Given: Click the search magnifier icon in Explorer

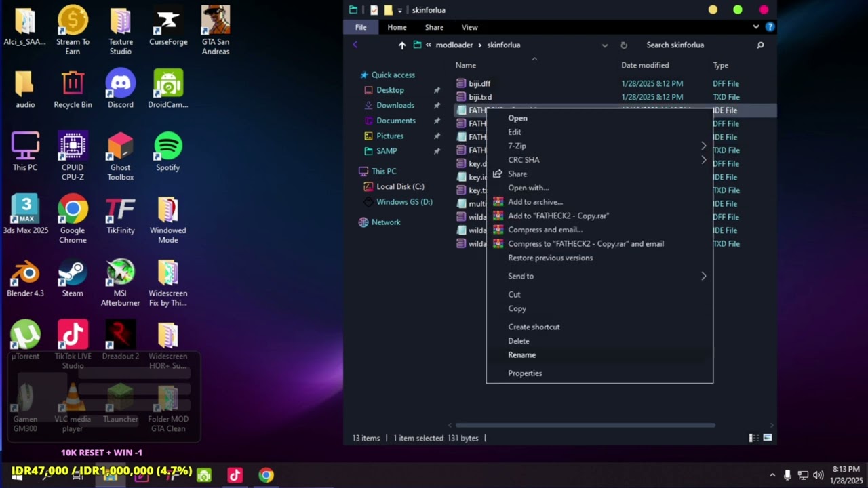Looking at the screenshot, I should [760, 45].
